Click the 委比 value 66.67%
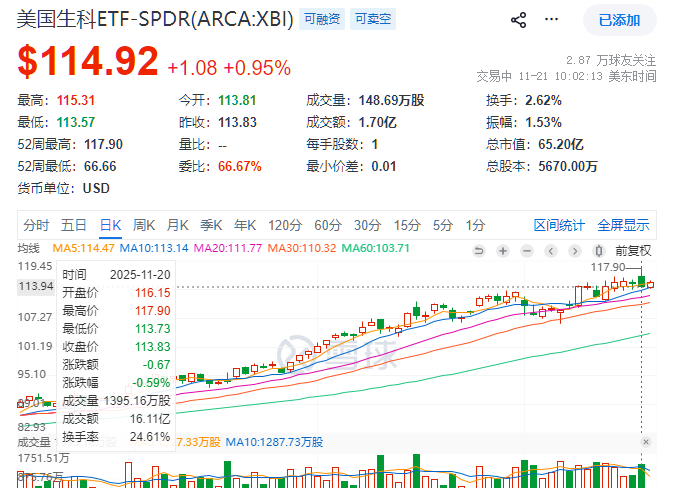 click(x=239, y=166)
